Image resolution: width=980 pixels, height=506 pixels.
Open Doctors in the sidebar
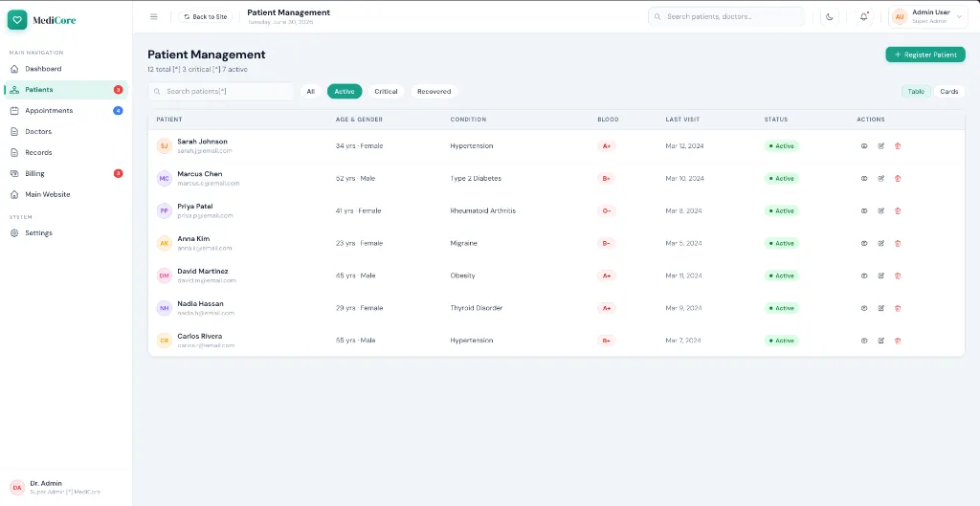click(66, 132)
